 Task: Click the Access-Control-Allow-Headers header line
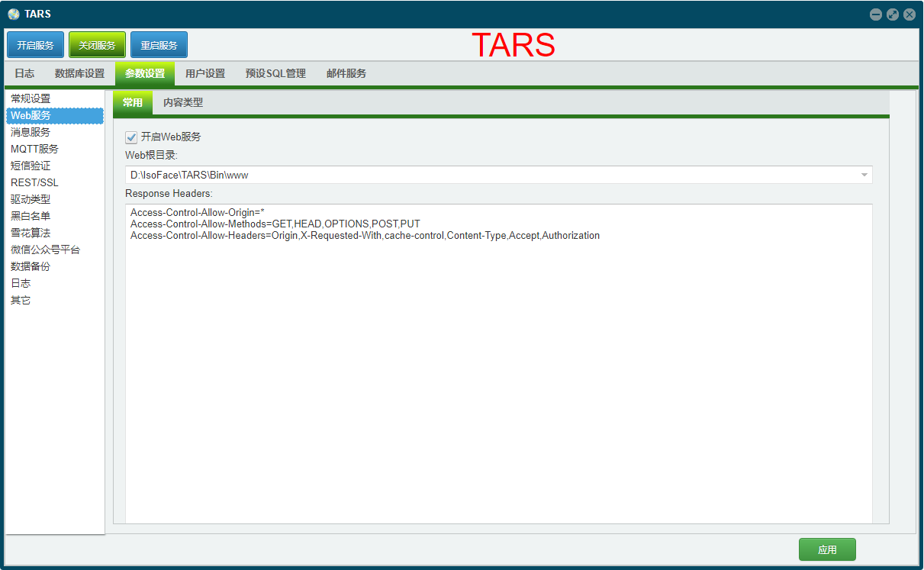pyautogui.click(x=365, y=236)
